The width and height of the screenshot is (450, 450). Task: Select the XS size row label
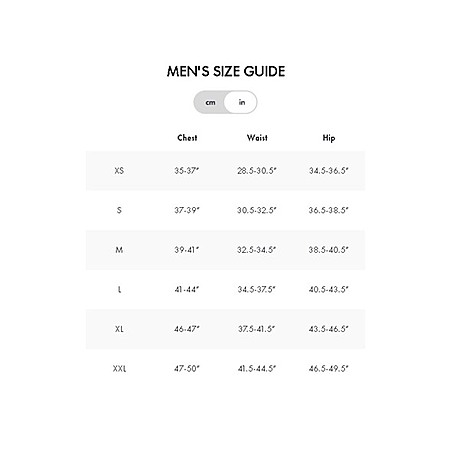119,171
